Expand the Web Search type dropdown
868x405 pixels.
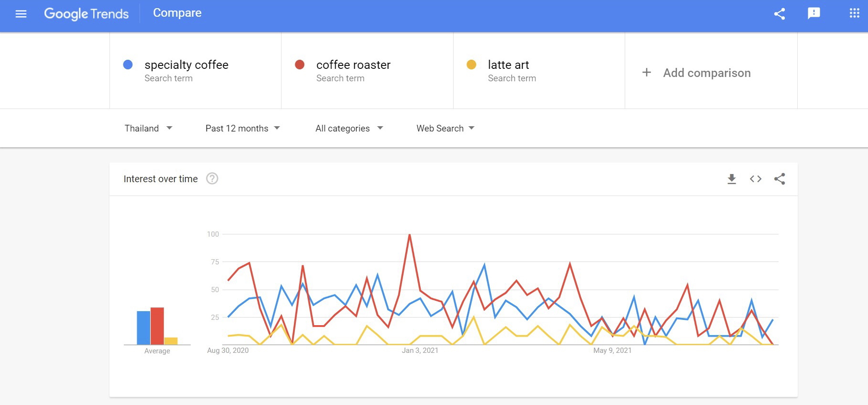coord(445,128)
